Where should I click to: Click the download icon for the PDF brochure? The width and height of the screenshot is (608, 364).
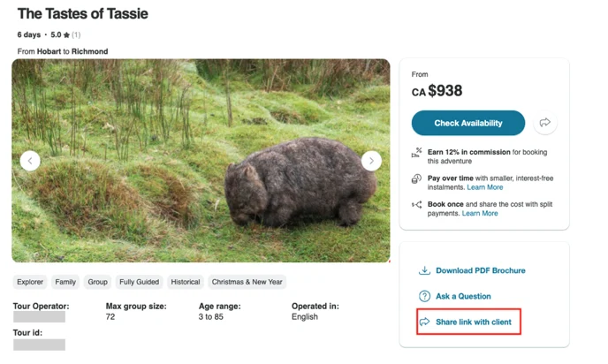coord(424,270)
